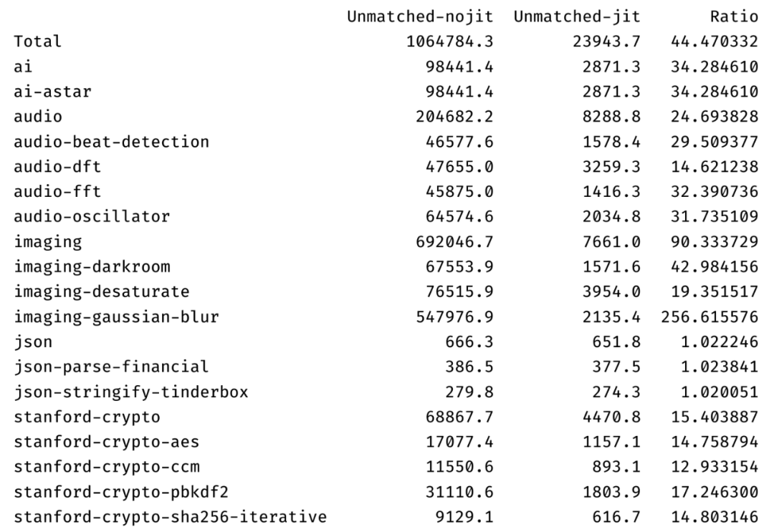Click the Unmatched-jit column header
The height and width of the screenshot is (532, 774).
click(578, 17)
